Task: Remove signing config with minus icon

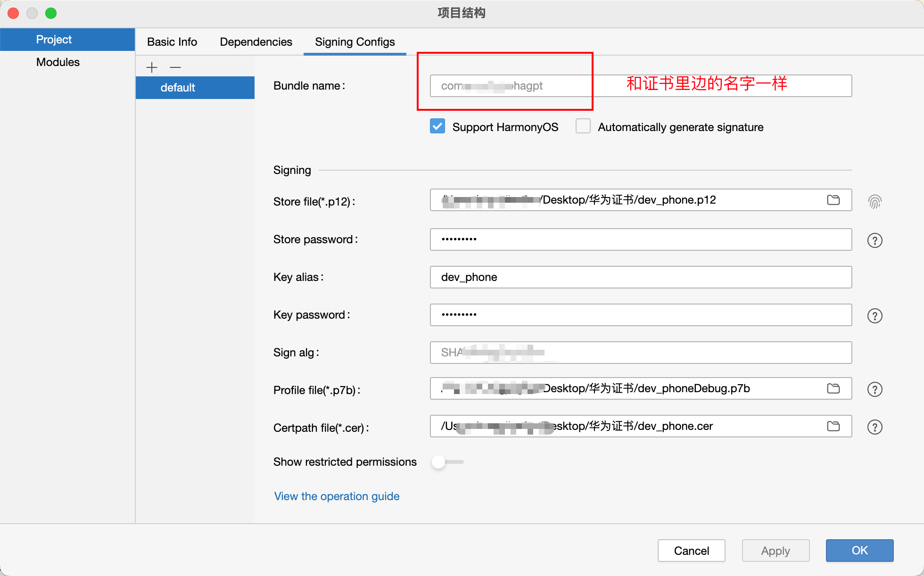Action: pyautogui.click(x=175, y=67)
